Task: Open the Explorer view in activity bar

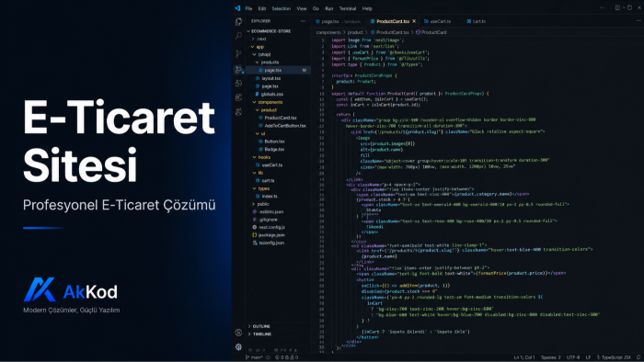Action: click(238, 22)
